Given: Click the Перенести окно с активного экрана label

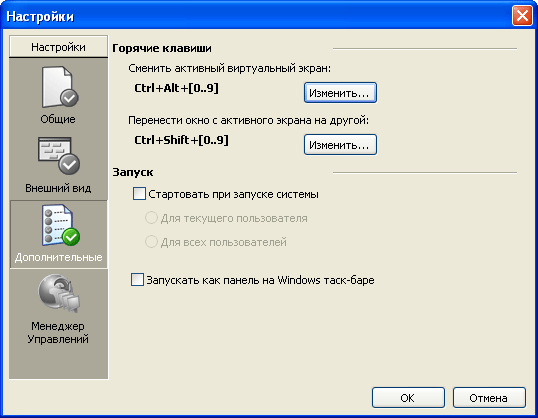Looking at the screenshot, I should pyautogui.click(x=248, y=120).
